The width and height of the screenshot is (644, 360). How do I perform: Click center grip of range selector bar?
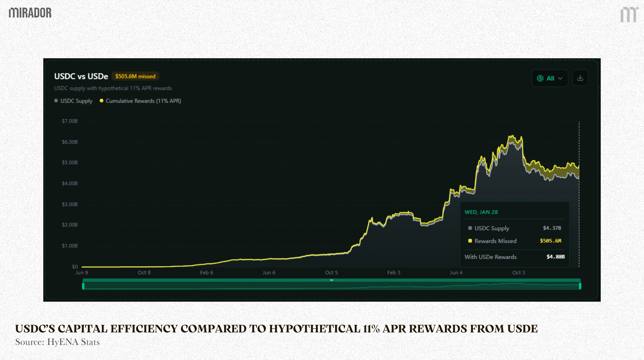331,280
